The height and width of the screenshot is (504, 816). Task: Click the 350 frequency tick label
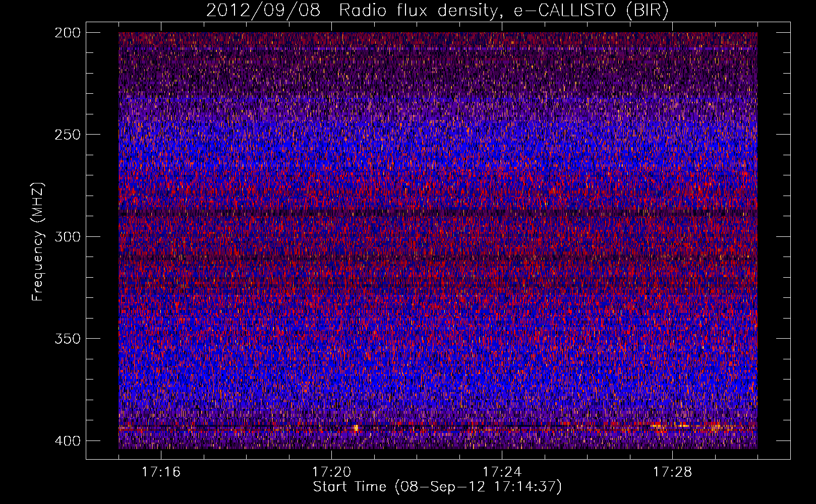point(68,338)
